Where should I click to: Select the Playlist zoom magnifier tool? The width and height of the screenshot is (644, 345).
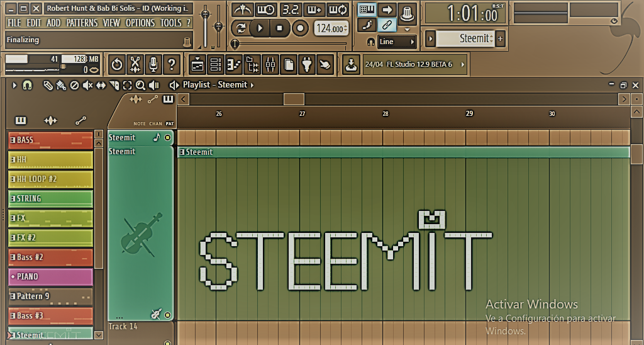click(x=140, y=86)
